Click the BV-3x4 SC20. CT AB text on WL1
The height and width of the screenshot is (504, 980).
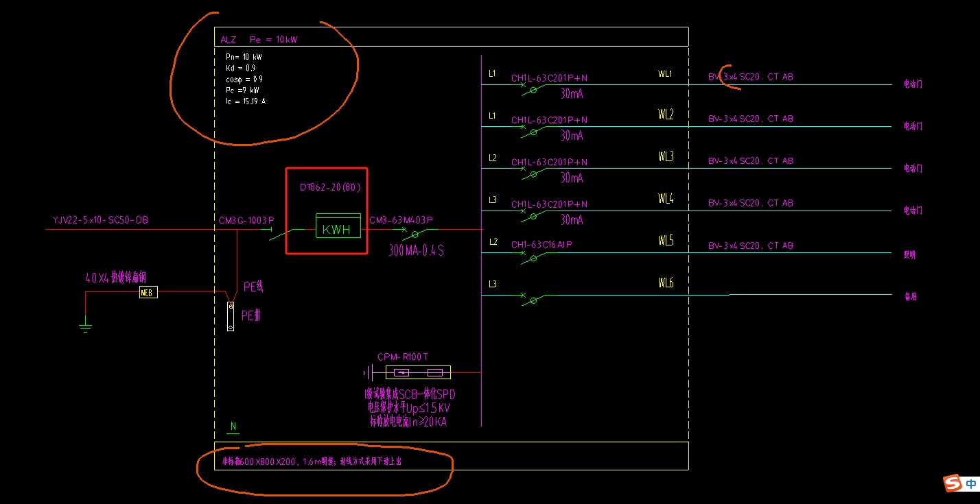pyautogui.click(x=751, y=77)
